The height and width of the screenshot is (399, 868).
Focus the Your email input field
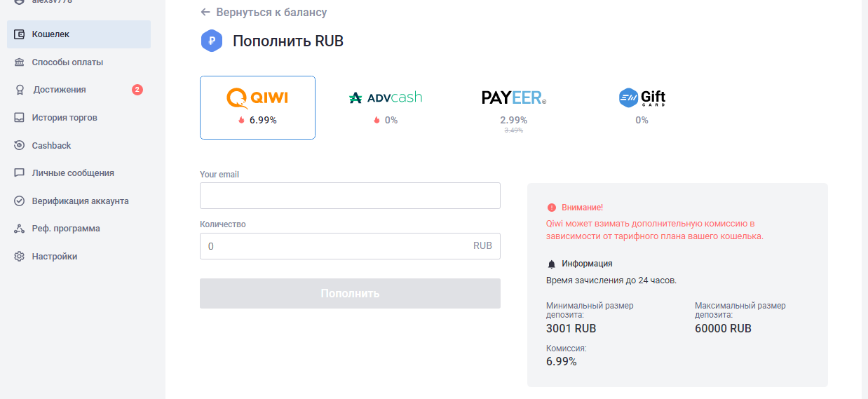point(350,196)
